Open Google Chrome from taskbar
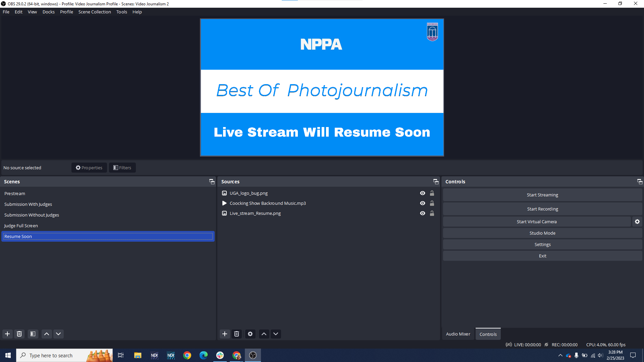The width and height of the screenshot is (644, 362). pyautogui.click(x=187, y=355)
